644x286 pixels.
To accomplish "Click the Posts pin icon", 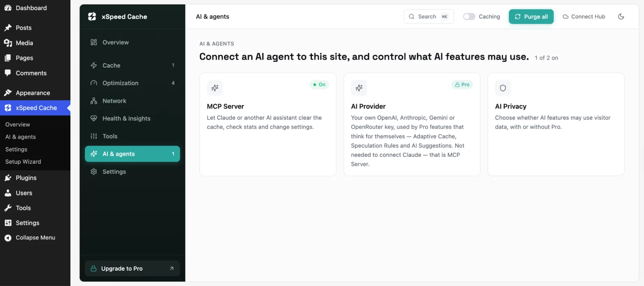I will point(8,28).
